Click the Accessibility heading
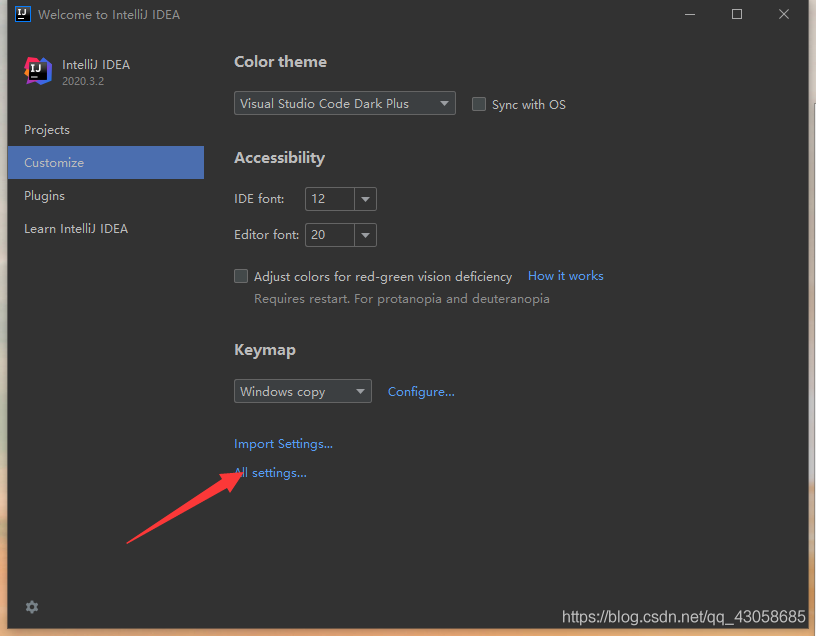 click(279, 158)
